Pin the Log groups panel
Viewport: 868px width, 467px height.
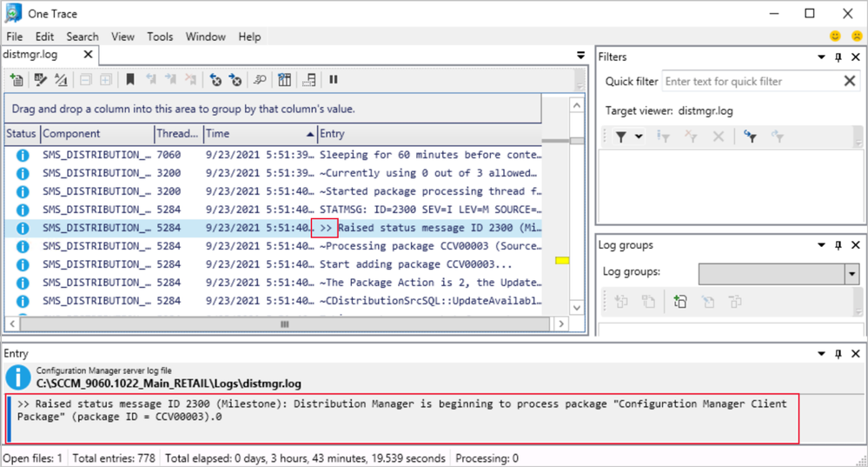838,245
